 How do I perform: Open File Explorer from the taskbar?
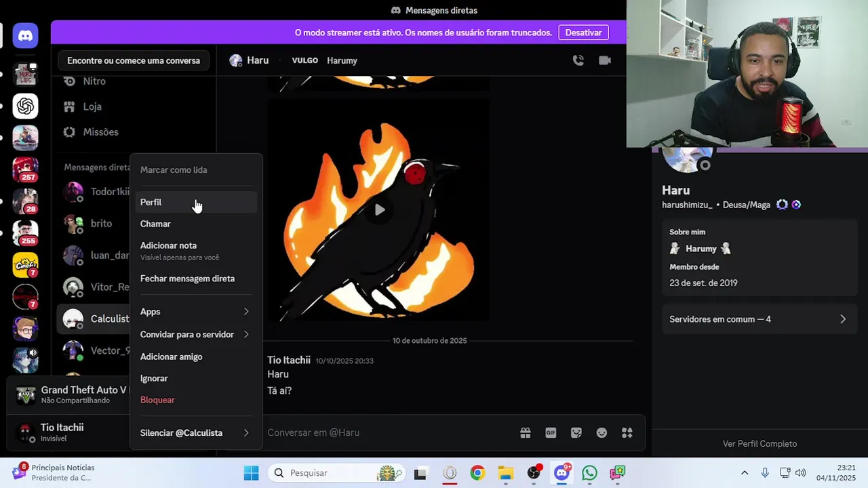505,473
